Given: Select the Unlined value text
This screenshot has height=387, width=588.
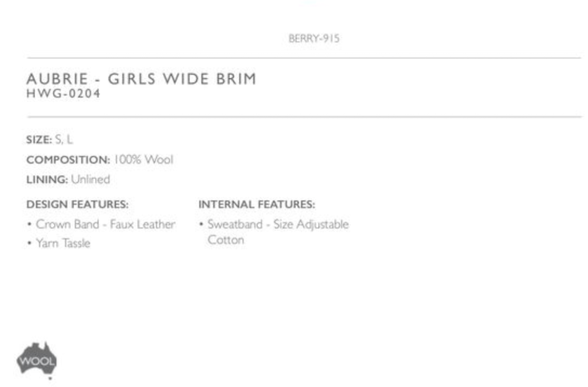Looking at the screenshot, I should [91, 180].
